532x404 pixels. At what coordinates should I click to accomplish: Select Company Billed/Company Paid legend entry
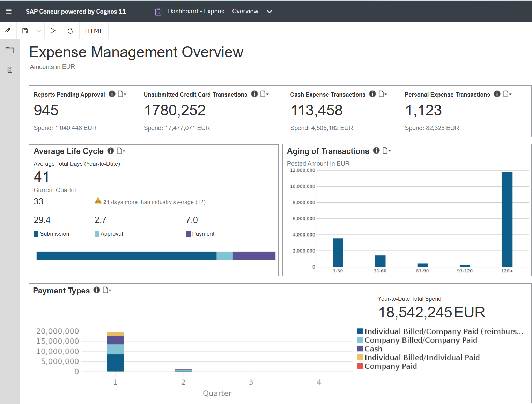pyautogui.click(x=417, y=340)
